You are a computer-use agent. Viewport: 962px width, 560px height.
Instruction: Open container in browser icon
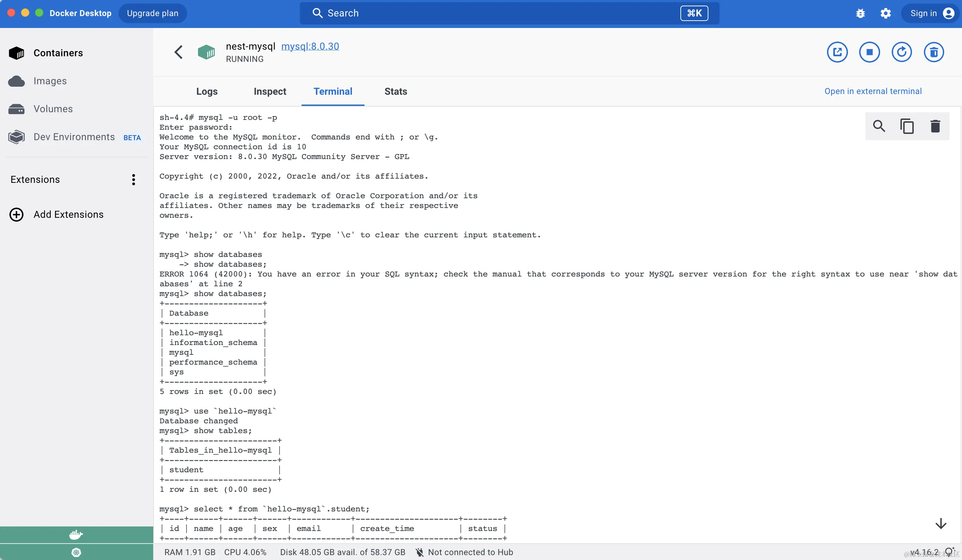tap(837, 52)
